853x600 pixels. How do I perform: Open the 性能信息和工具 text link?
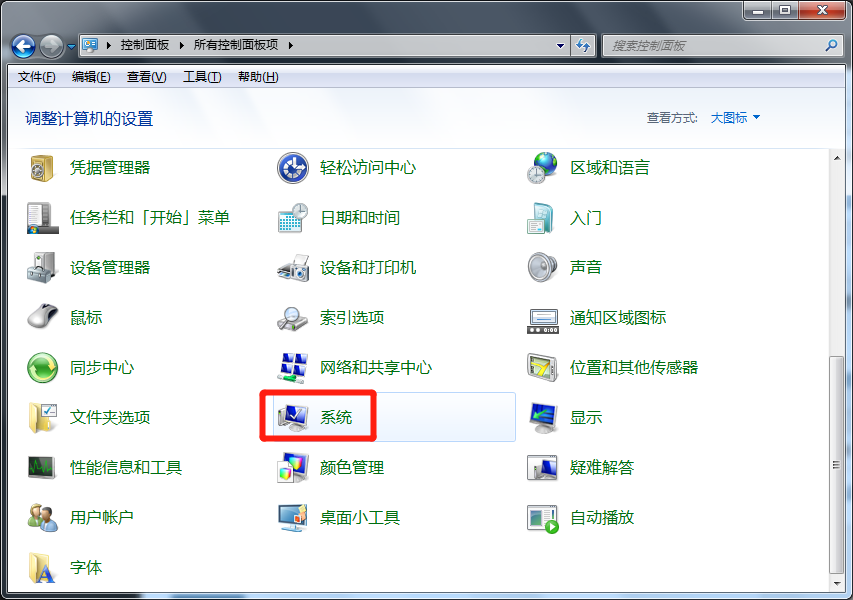pos(126,468)
